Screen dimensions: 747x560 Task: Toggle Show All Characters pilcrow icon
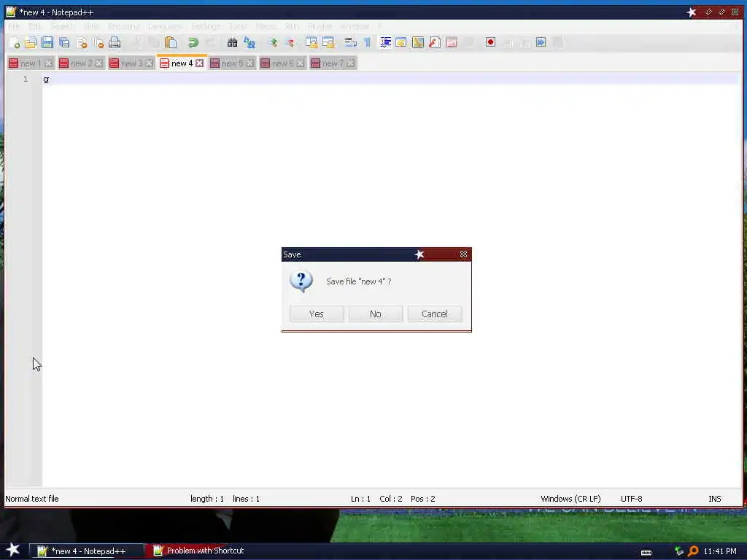[x=368, y=43]
